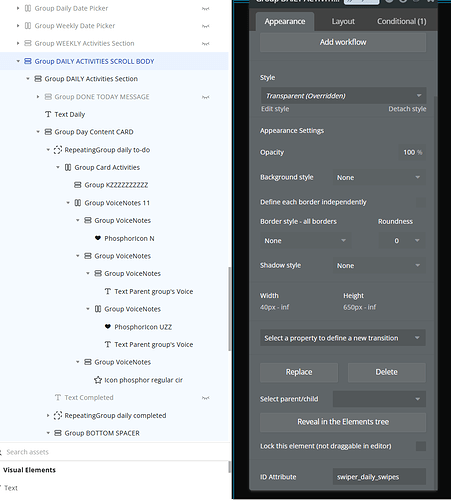Image resolution: width=451 pixels, height=500 pixels.
Task: Click the group icon beside Group DAILY Activities Section
Action: [38, 79]
